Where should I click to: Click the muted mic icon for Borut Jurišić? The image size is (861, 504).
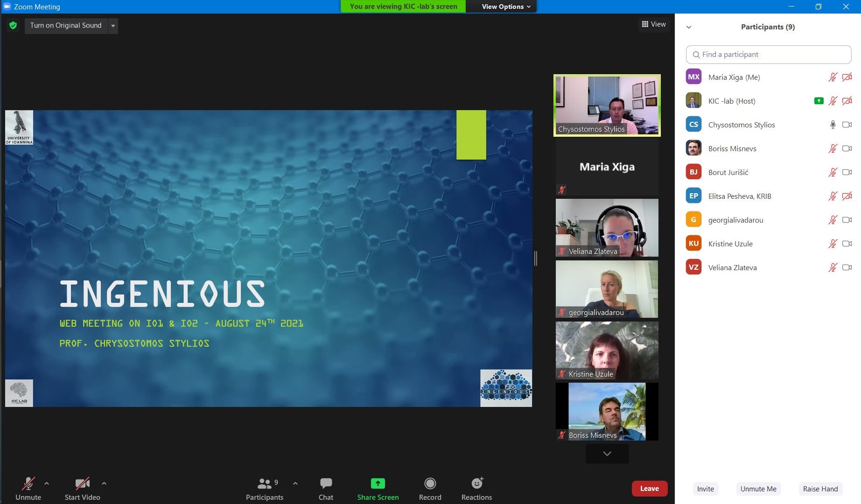click(833, 172)
